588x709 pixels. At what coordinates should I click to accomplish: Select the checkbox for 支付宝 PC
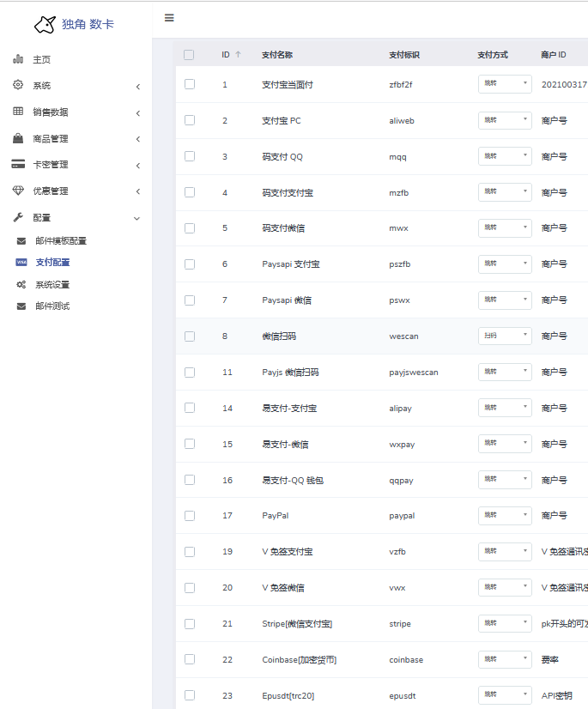pos(190,120)
